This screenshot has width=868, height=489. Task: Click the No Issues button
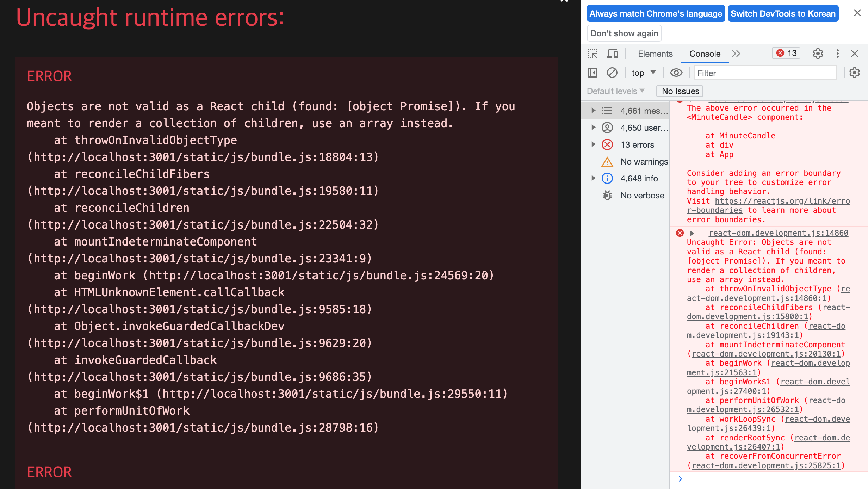tap(680, 91)
